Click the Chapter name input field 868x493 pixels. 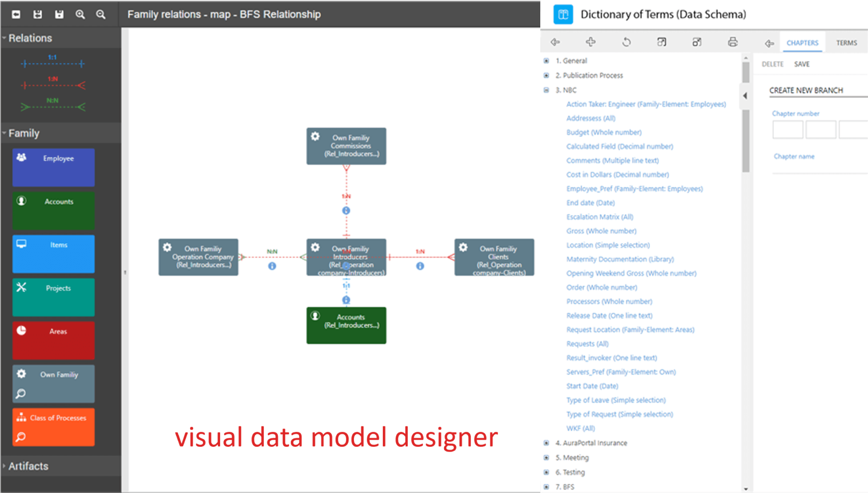coord(818,167)
